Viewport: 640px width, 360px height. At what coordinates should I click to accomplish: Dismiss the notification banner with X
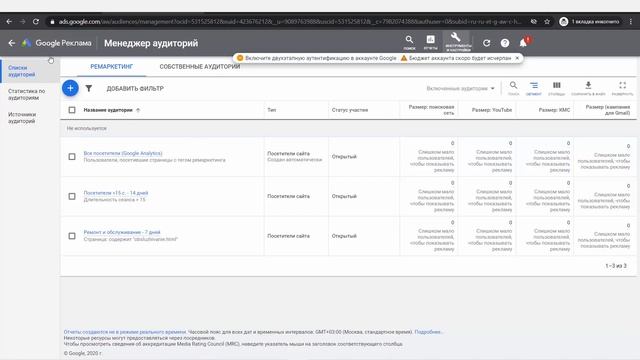tap(517, 58)
